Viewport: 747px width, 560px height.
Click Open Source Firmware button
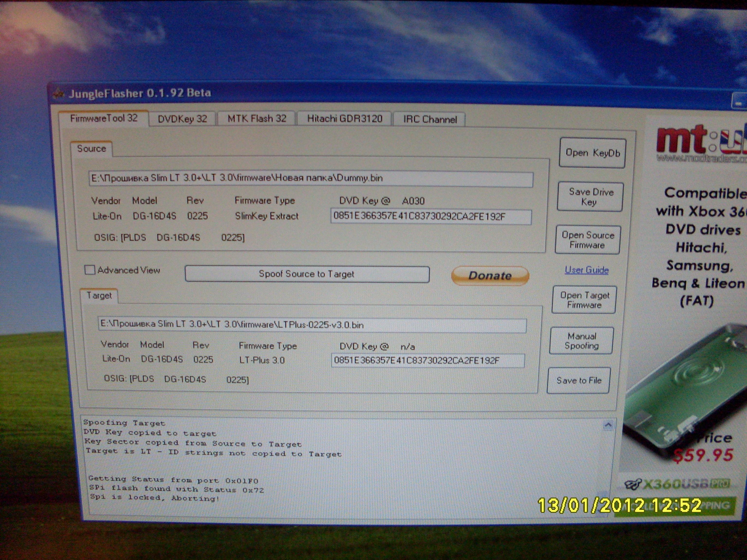tap(587, 240)
